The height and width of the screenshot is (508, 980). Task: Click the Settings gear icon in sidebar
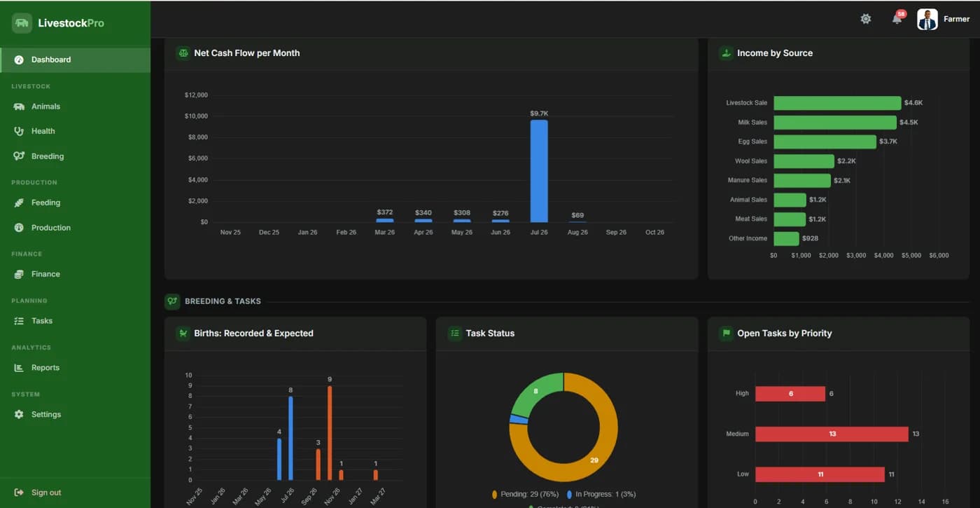pos(19,414)
